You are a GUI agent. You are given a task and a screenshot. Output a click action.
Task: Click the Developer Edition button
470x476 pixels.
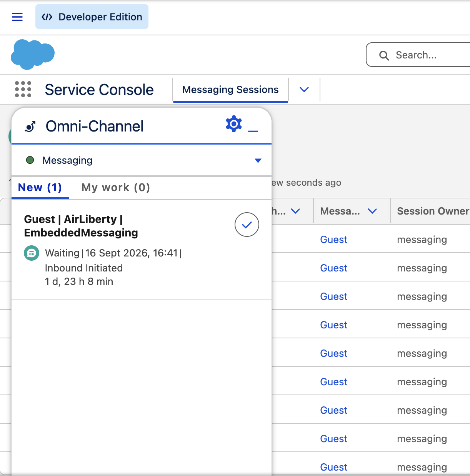(92, 17)
